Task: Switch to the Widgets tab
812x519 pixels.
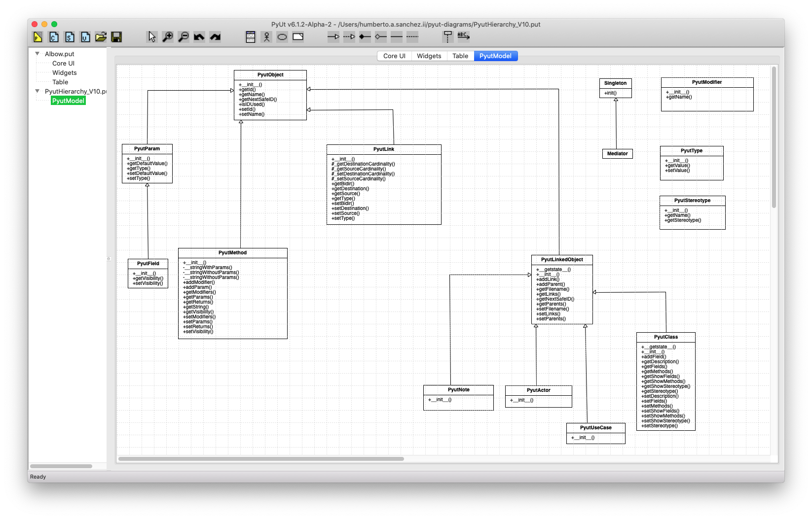Action: pyautogui.click(x=429, y=56)
